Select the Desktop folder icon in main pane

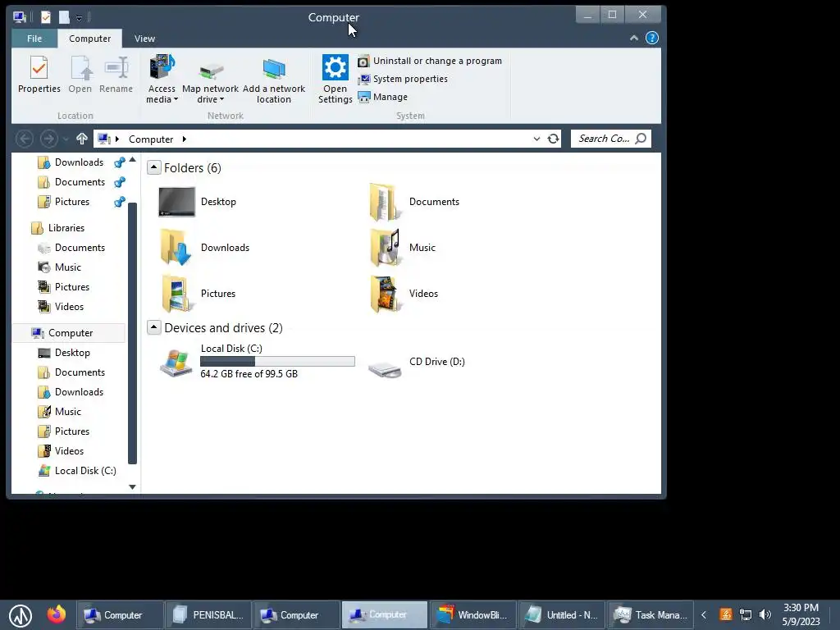pos(177,202)
